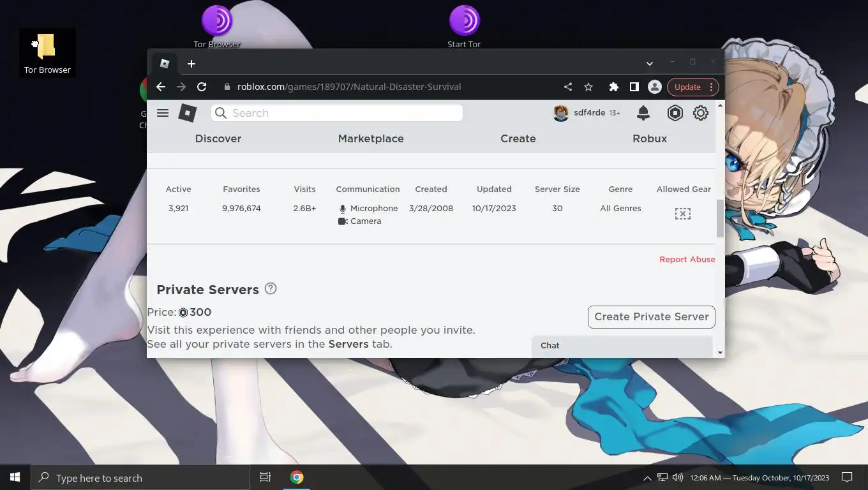Go forward with Chrome's forward arrow
Screen dimensions: 868x490
pos(181,87)
